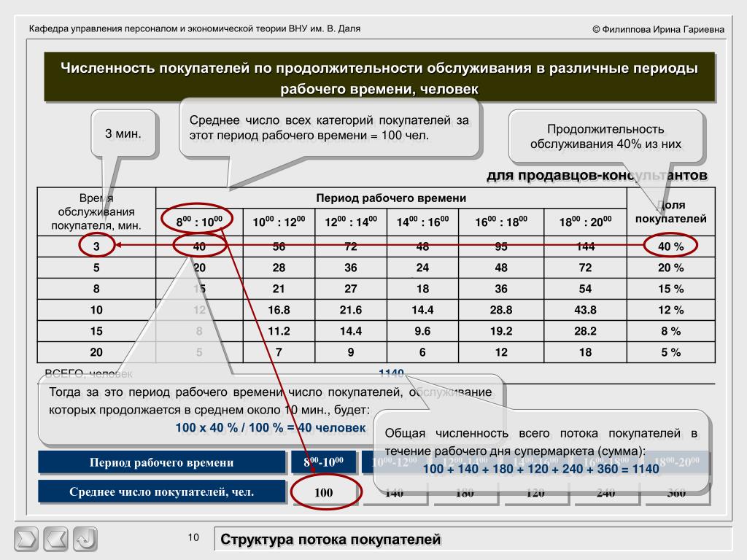Click the 'Время обслуживания покупателя, мин.' header

(96, 212)
